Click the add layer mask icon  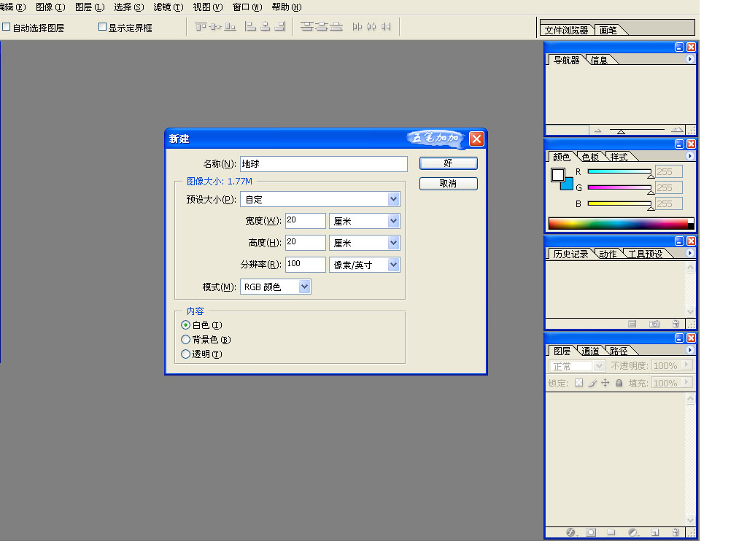[x=591, y=532]
